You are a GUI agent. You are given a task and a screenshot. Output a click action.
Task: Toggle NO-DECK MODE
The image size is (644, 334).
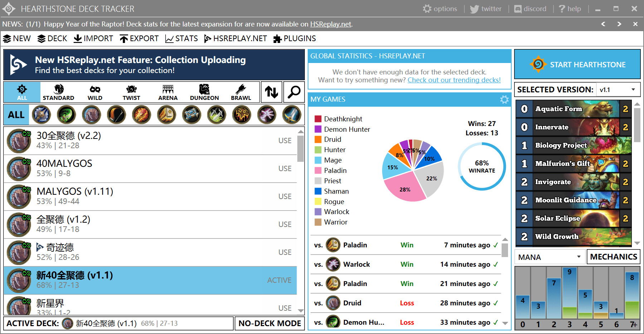[x=270, y=323]
